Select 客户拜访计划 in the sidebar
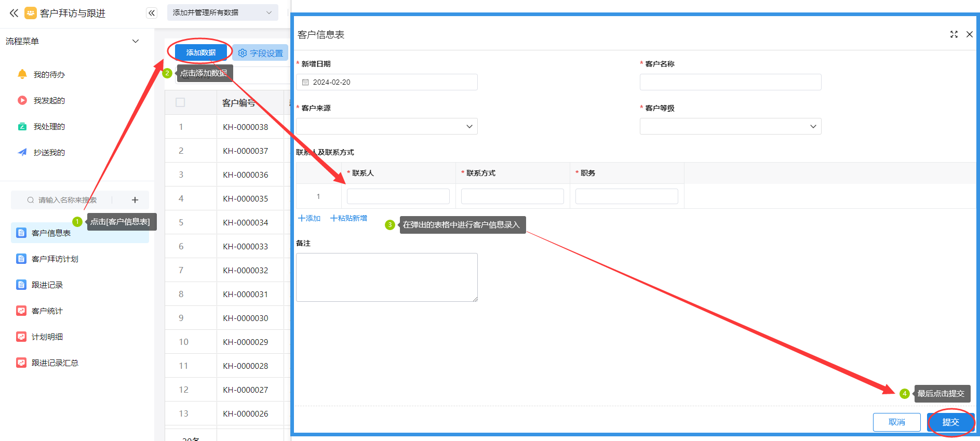The image size is (980, 441). [x=55, y=259]
